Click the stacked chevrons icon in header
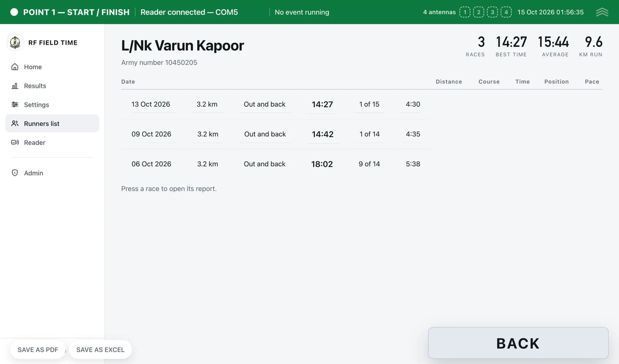Image resolution: width=619 pixels, height=364 pixels. point(602,12)
